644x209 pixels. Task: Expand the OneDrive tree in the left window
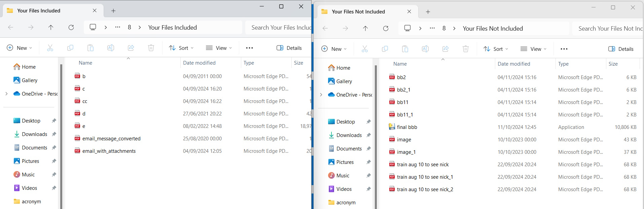tap(6, 94)
